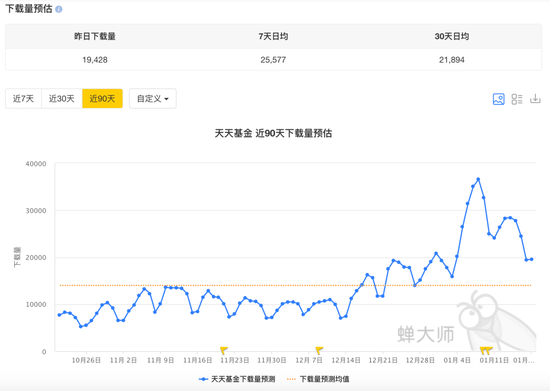Click the 12月14日 x-axis label
This screenshot has width=550, height=391.
point(346,360)
